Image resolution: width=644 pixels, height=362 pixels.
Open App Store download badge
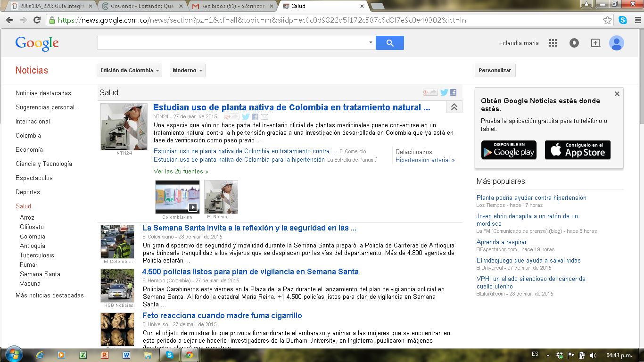pyautogui.click(x=578, y=150)
